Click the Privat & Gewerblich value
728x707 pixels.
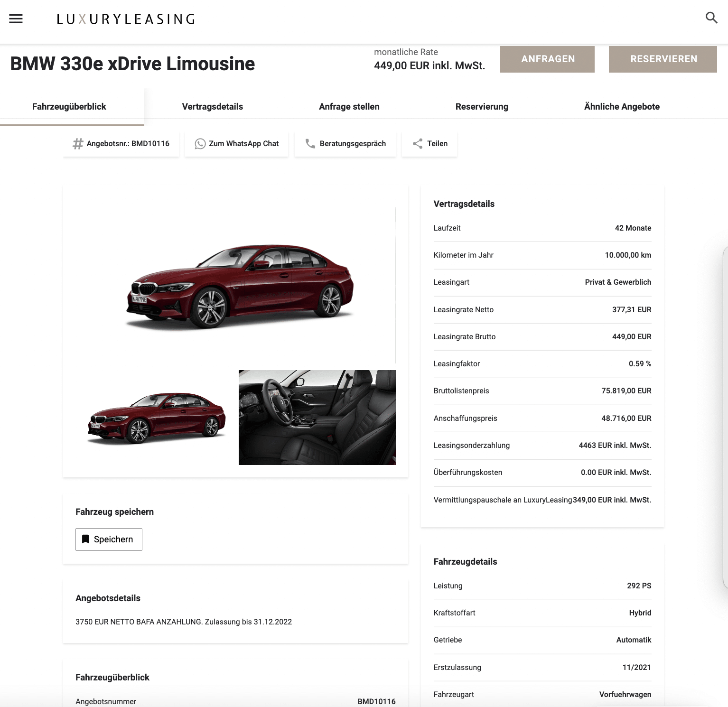[618, 282]
